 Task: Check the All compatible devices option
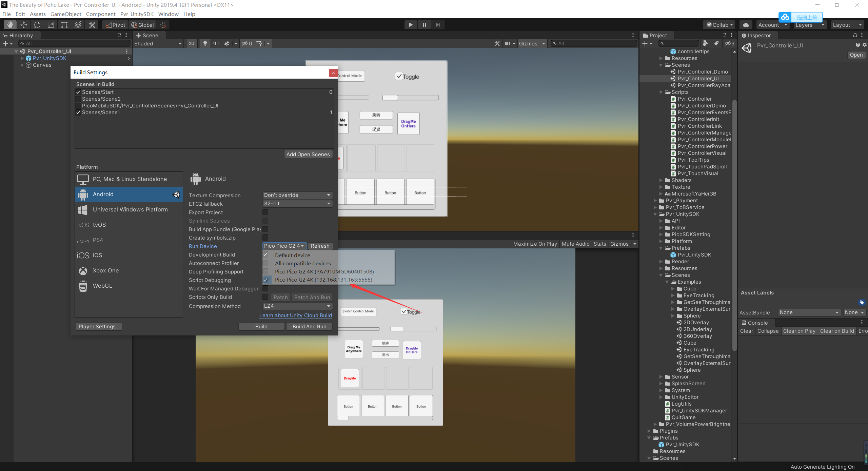tap(302, 263)
